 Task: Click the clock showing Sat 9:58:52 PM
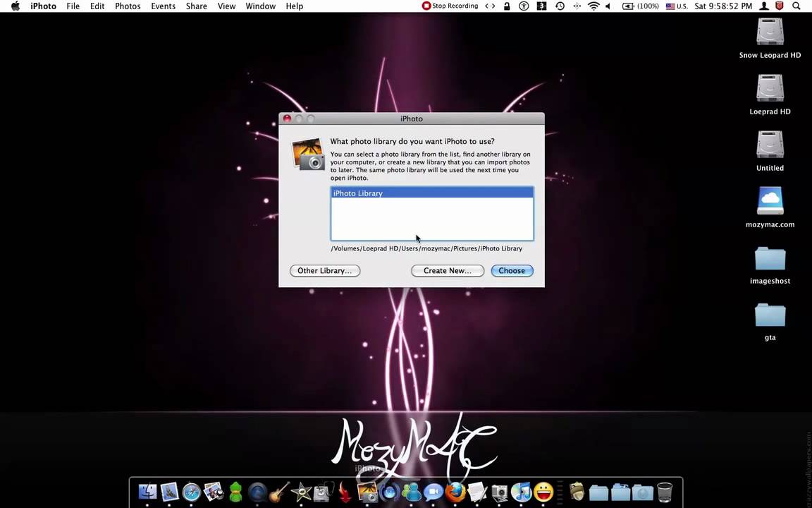(x=723, y=6)
